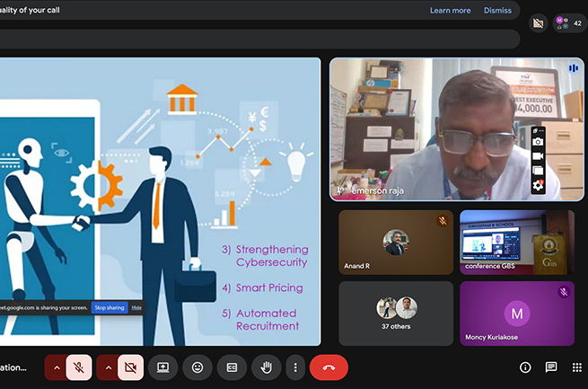Click the Stop sharing button

[x=110, y=307]
